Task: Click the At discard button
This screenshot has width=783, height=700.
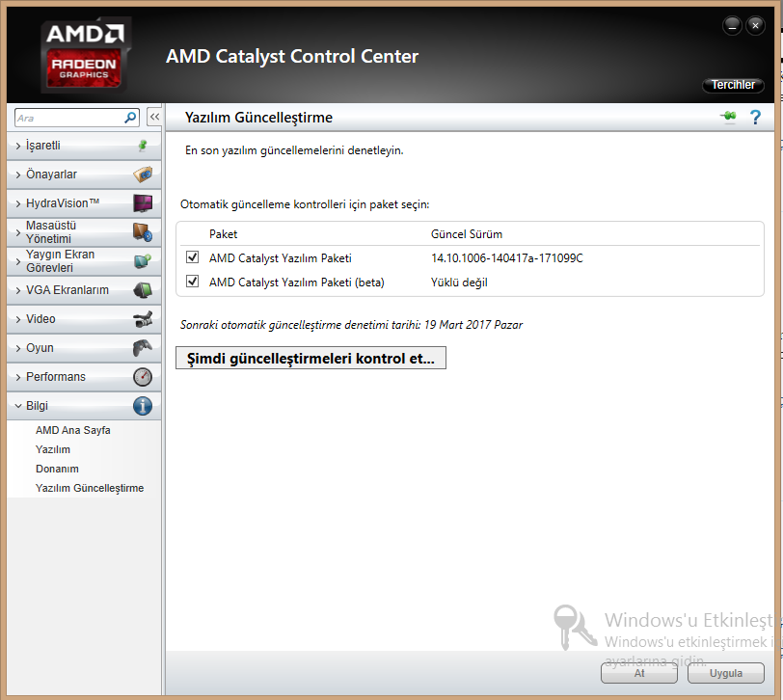Action: [x=639, y=673]
